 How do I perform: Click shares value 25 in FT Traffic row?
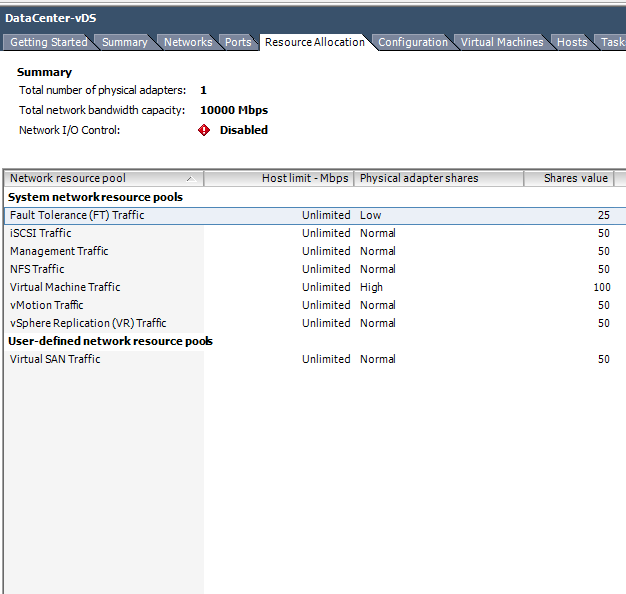604,215
